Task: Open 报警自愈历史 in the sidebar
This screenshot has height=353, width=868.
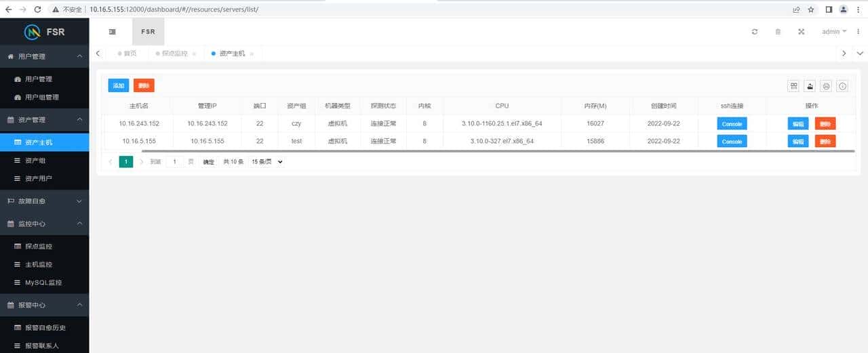Action: click(44, 328)
